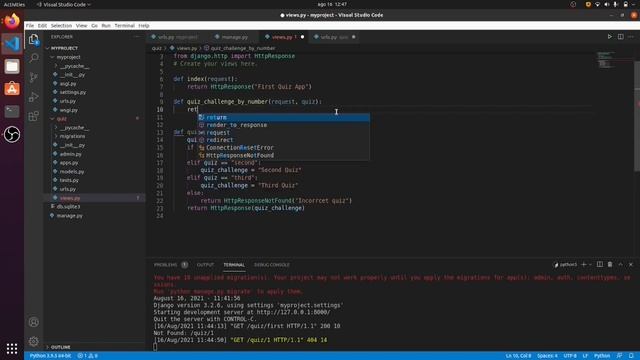Viewport: 640px width, 360px height.
Task: Switch to the OUTPUT panel tab
Action: (205, 265)
